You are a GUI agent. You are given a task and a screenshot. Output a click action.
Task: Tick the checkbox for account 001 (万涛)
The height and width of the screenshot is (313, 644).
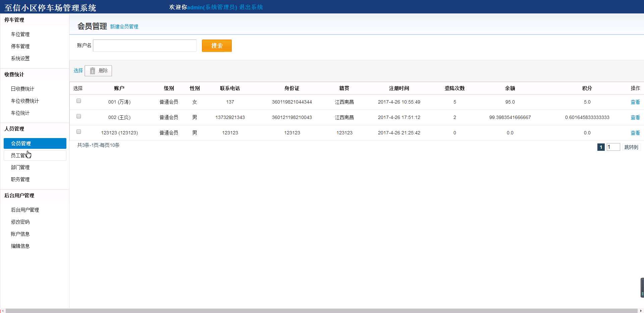click(x=79, y=101)
